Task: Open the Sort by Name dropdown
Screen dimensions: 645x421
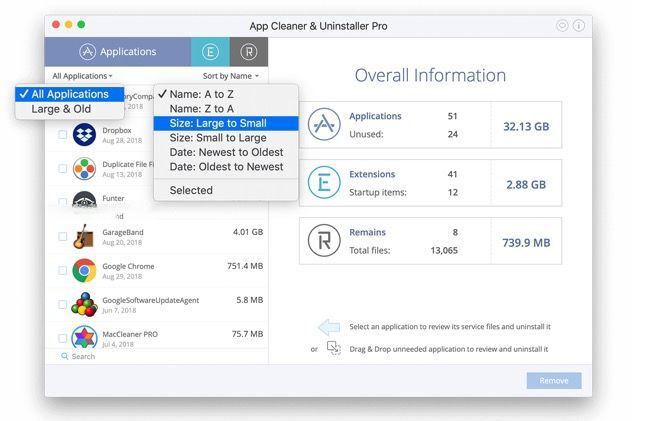Action: point(231,76)
